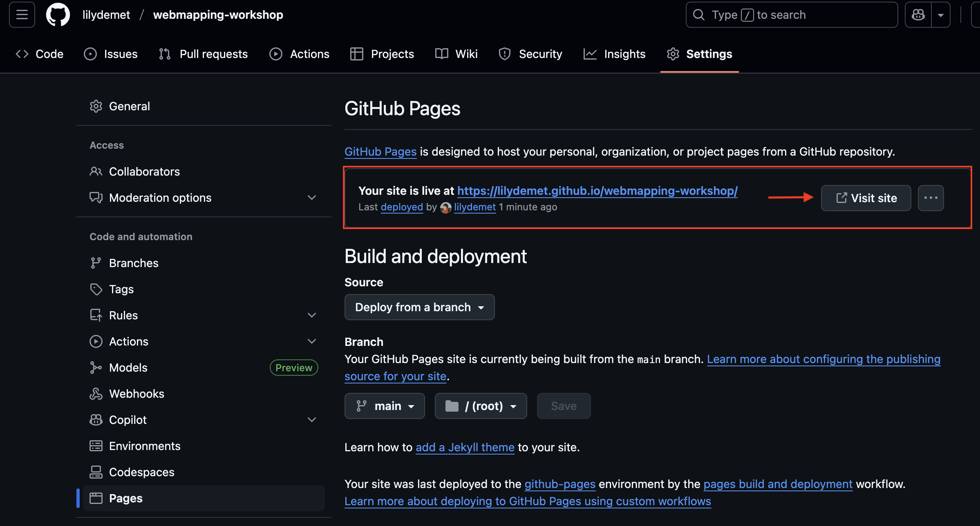Click the branch icon beside Branches
This screenshot has width=980, height=526.
tap(96, 263)
